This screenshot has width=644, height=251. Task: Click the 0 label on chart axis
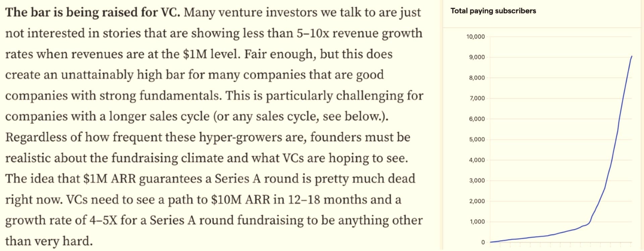tap(483, 242)
